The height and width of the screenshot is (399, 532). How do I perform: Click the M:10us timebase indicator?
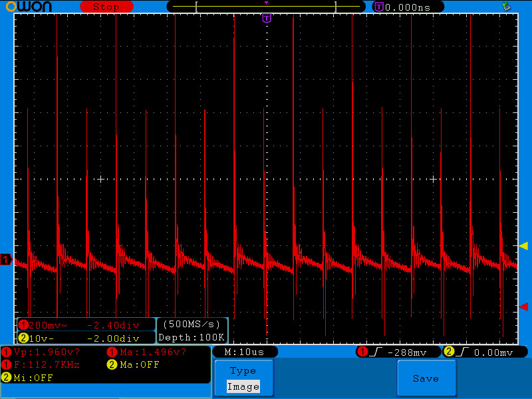tap(245, 351)
